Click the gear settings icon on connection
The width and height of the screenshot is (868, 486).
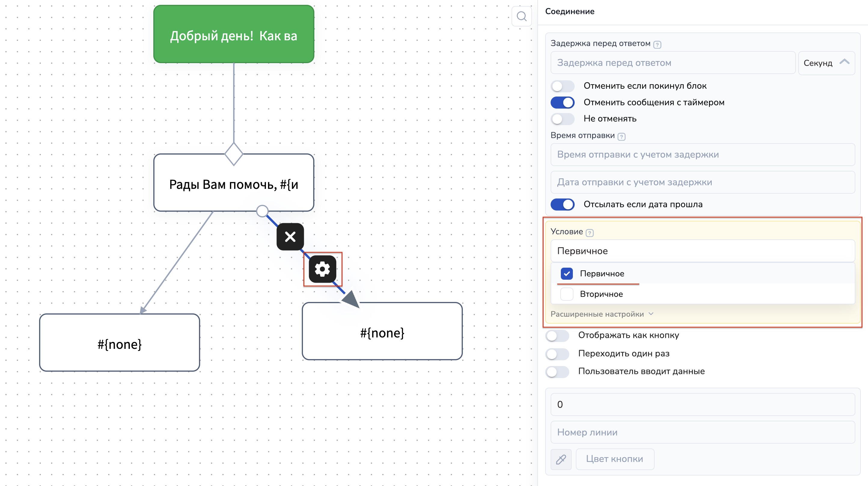pyautogui.click(x=322, y=269)
